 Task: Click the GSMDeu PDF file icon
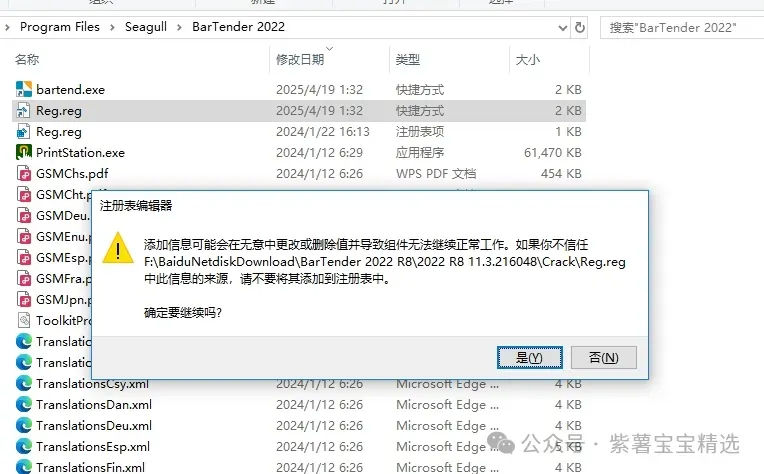click(x=24, y=215)
